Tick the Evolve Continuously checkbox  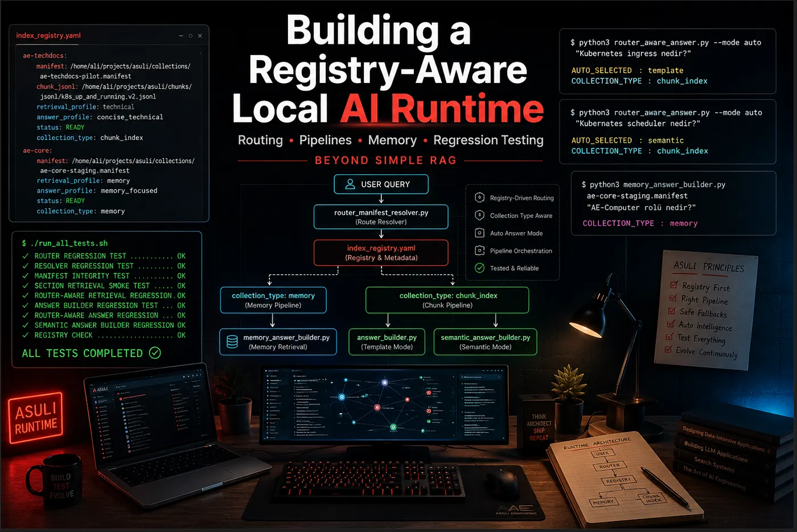(668, 349)
